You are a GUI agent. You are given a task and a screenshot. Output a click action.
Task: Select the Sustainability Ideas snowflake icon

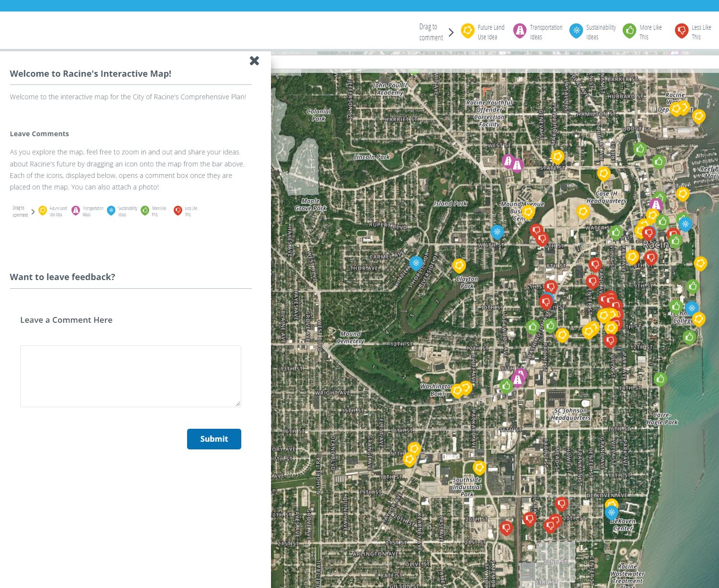[576, 30]
